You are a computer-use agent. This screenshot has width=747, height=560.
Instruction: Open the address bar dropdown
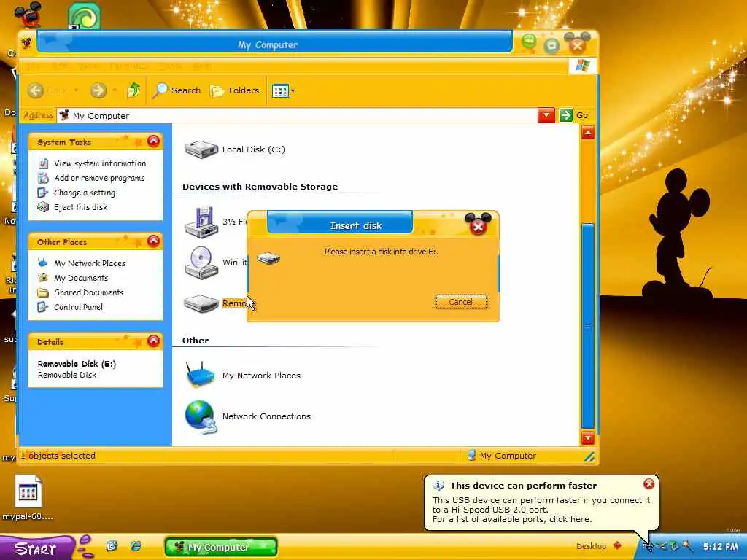coord(546,115)
